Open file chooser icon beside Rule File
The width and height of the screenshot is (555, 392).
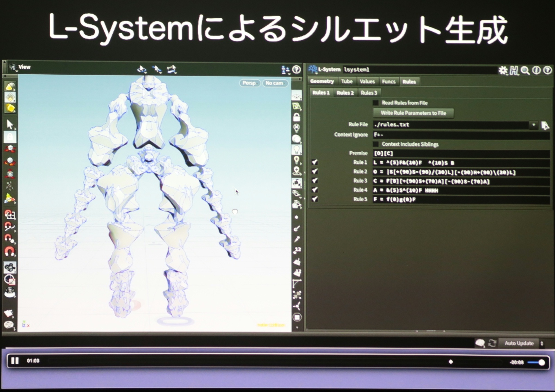pyautogui.click(x=545, y=125)
